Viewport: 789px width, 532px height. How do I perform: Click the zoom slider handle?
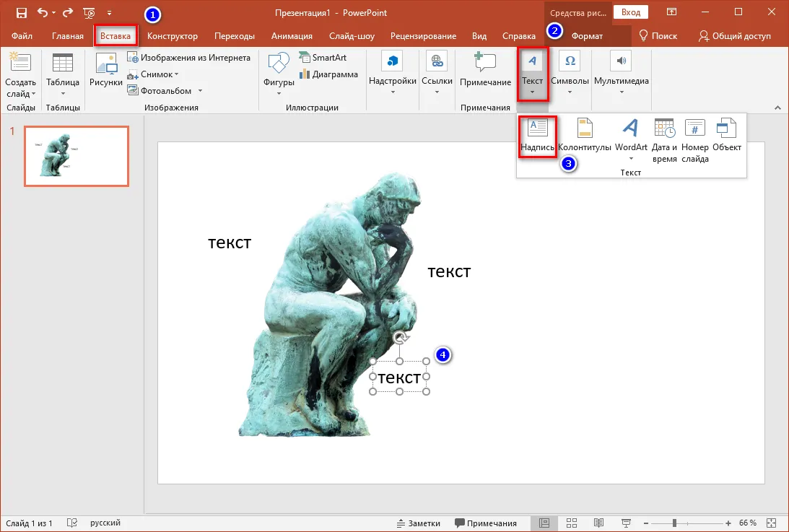pyautogui.click(x=674, y=523)
